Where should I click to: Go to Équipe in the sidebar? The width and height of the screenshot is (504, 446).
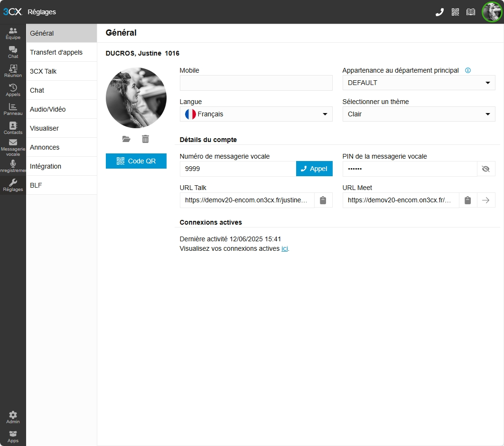13,33
